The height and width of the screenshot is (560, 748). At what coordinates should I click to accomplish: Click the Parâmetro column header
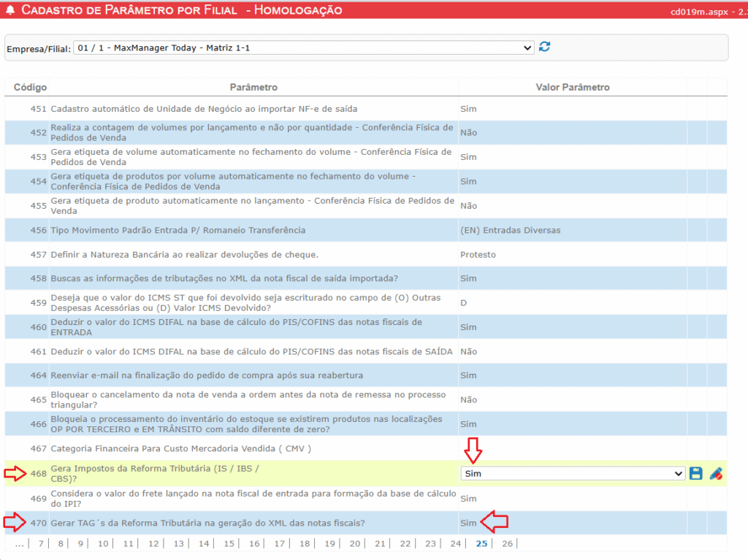(253, 88)
